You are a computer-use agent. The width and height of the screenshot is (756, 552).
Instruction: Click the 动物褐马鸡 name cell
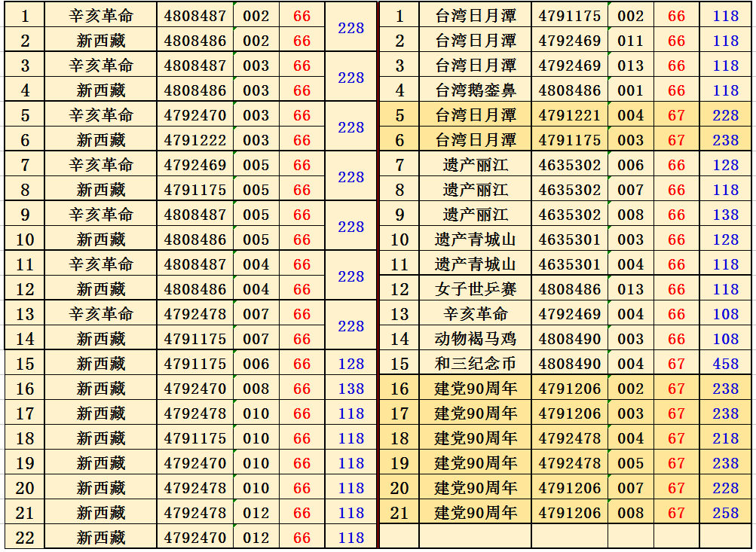[476, 339]
